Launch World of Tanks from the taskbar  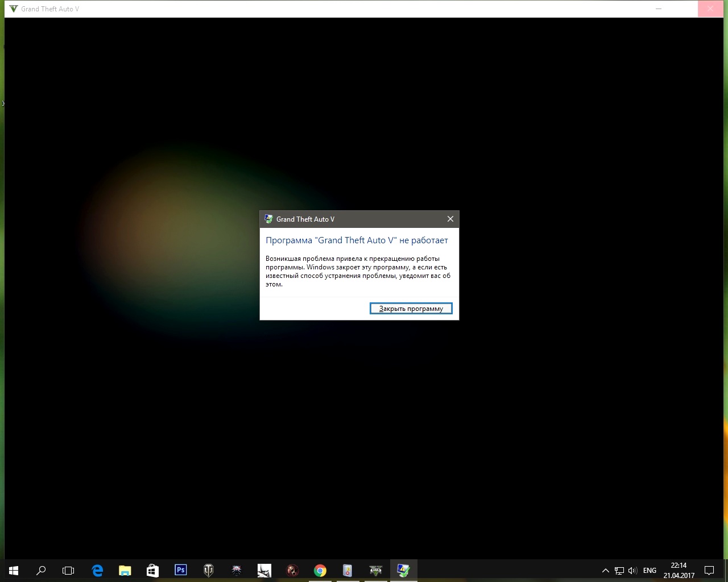point(209,570)
